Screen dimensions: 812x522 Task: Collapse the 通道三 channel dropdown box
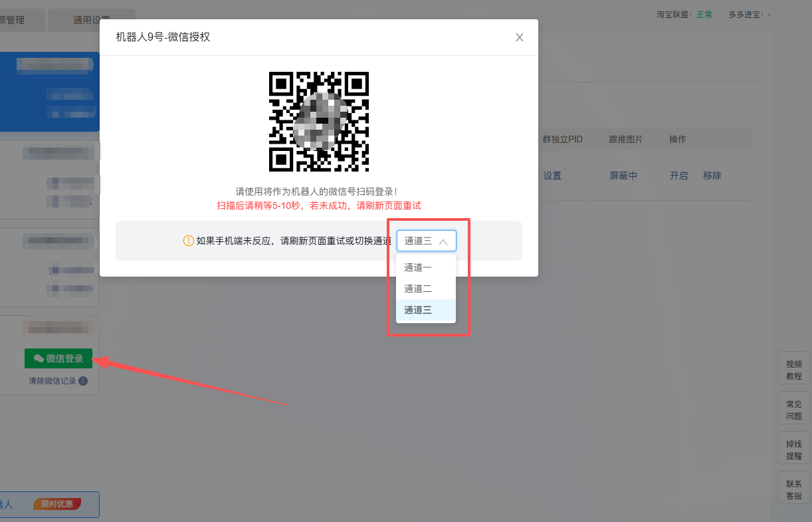[x=426, y=241]
